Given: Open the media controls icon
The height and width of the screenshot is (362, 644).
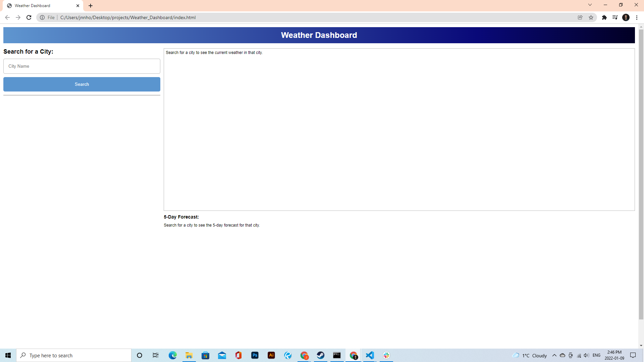Looking at the screenshot, I should pyautogui.click(x=615, y=17).
